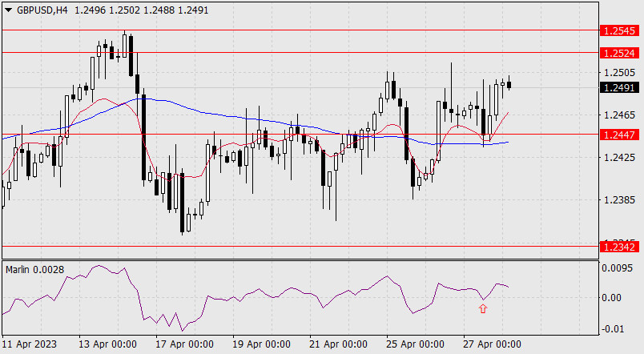Image resolution: width=644 pixels, height=354 pixels.
Task: Click the 27 Apr 00:00 time label
Action: point(492,344)
